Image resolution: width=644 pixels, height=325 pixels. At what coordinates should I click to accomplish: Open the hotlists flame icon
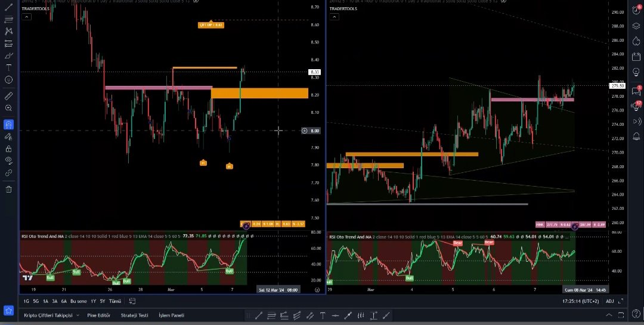pos(636,41)
